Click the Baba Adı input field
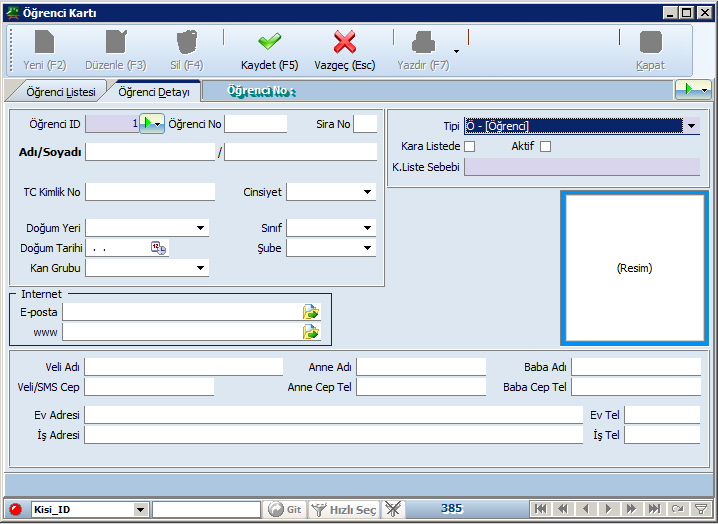718x524 pixels. click(636, 367)
